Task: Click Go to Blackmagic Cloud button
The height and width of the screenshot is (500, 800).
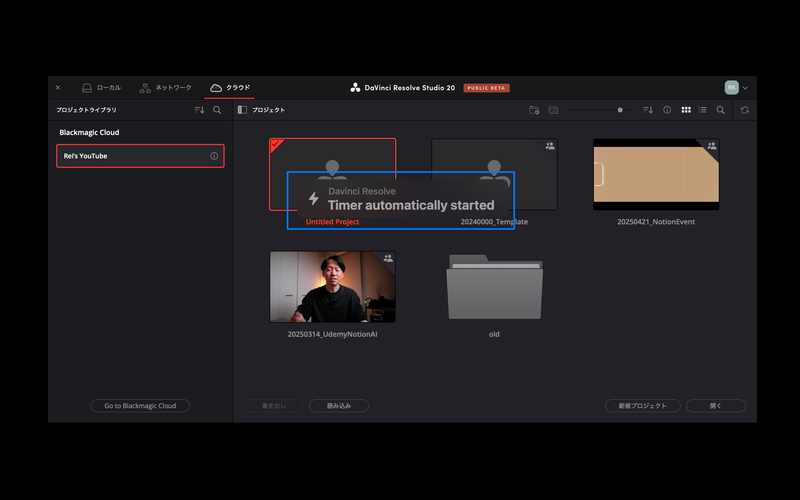Action: click(140, 406)
